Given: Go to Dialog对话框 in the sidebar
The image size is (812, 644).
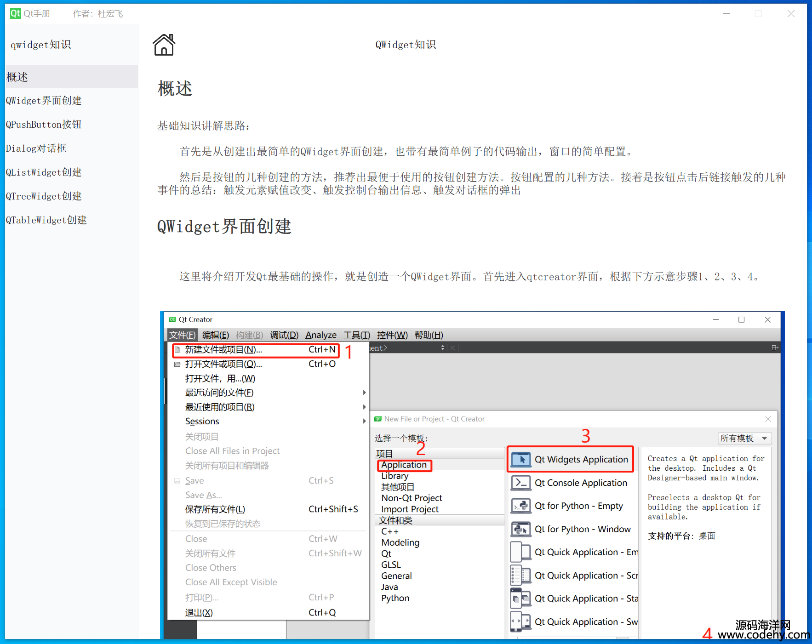Looking at the screenshot, I should click(x=71, y=148).
